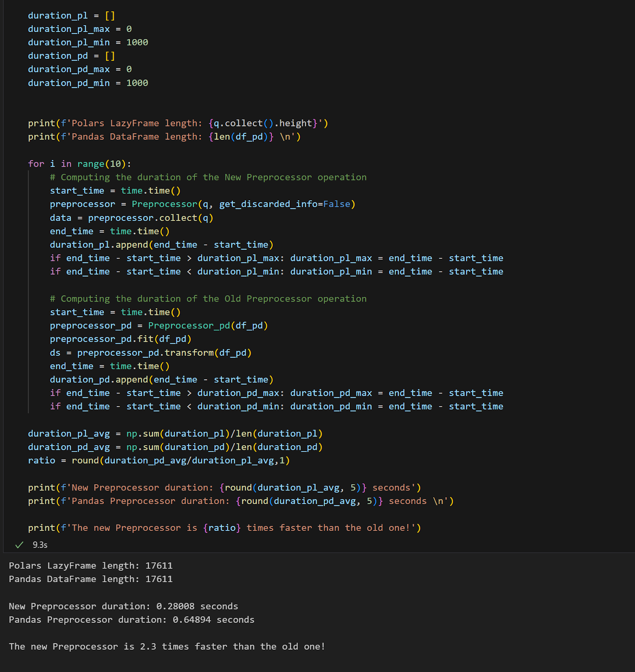
Task: Click the New Preprocessor operation comment
Action: tap(208, 177)
